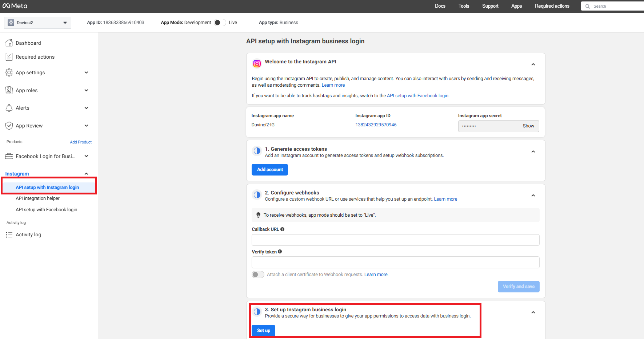Viewport: 644px width, 339px height.
Task: Click Add Product link
Action: [81, 142]
